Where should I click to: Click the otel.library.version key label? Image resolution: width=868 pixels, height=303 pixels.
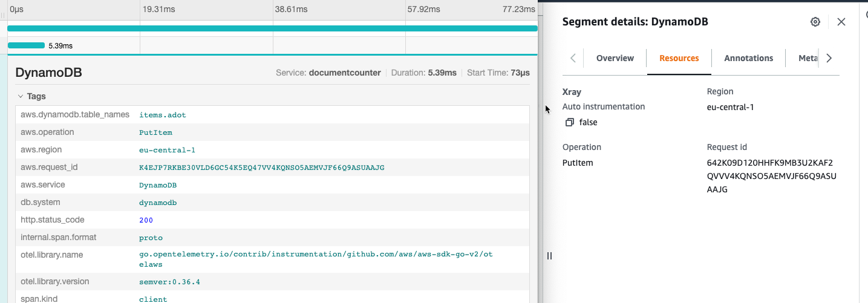click(x=54, y=281)
